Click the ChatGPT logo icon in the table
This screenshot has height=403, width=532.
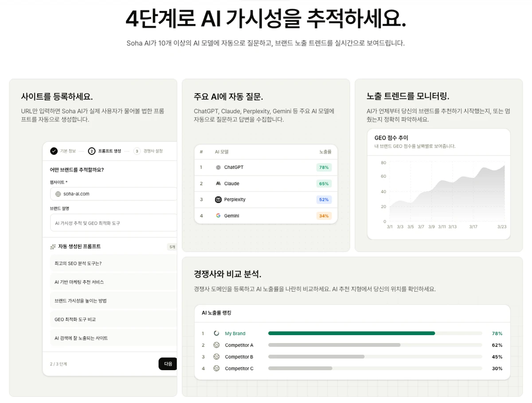click(x=218, y=167)
